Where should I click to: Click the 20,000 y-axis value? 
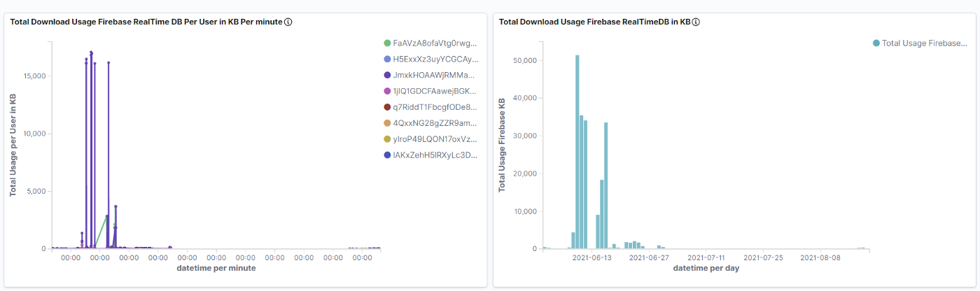(x=524, y=173)
